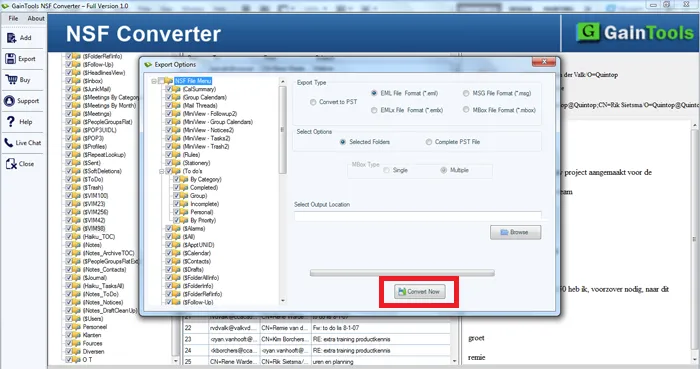Click Add in the left sidebar
Screen dimensions: 700x369
coord(25,38)
